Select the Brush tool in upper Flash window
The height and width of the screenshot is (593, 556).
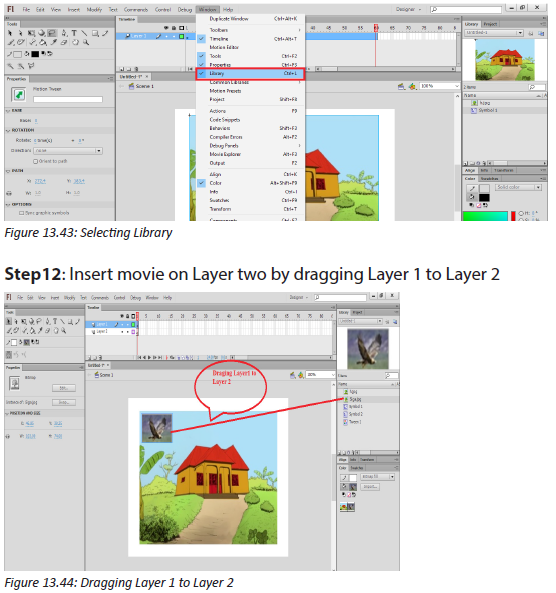click(10, 43)
